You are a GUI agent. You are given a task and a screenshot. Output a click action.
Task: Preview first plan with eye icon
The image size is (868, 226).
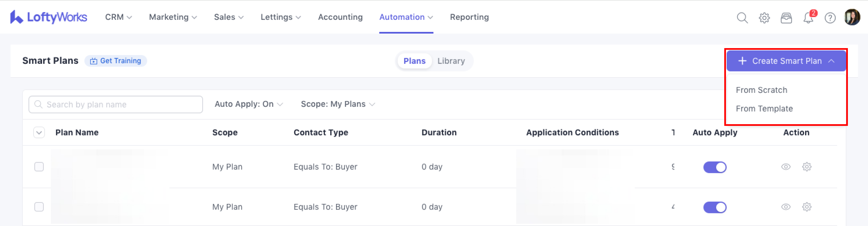(x=786, y=167)
